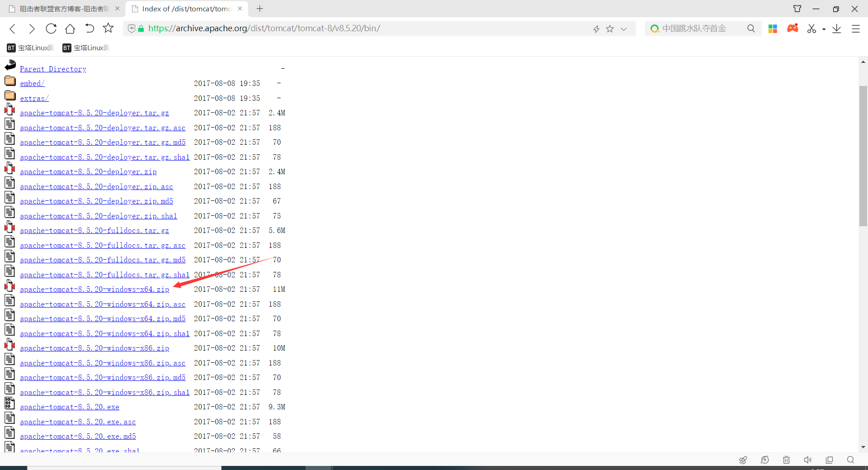Reload the current page
This screenshot has width=868, height=470.
(x=51, y=28)
